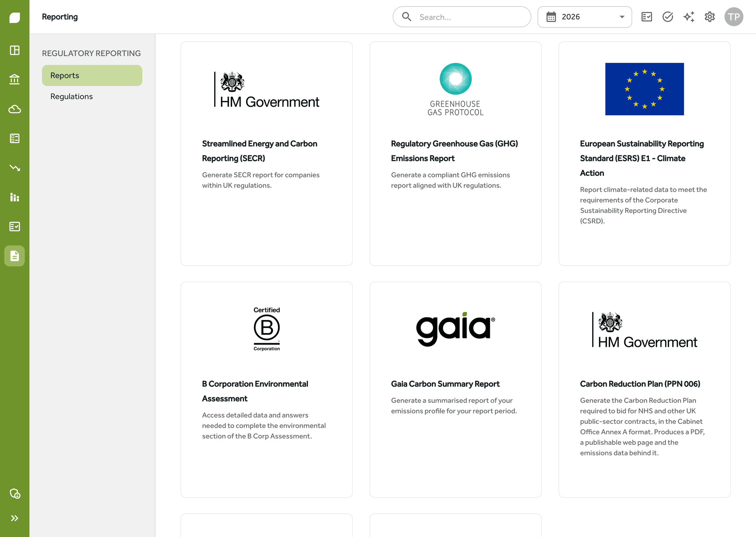Open Gaia Carbon Summary Report title
This screenshot has width=756, height=537.
[x=445, y=384]
